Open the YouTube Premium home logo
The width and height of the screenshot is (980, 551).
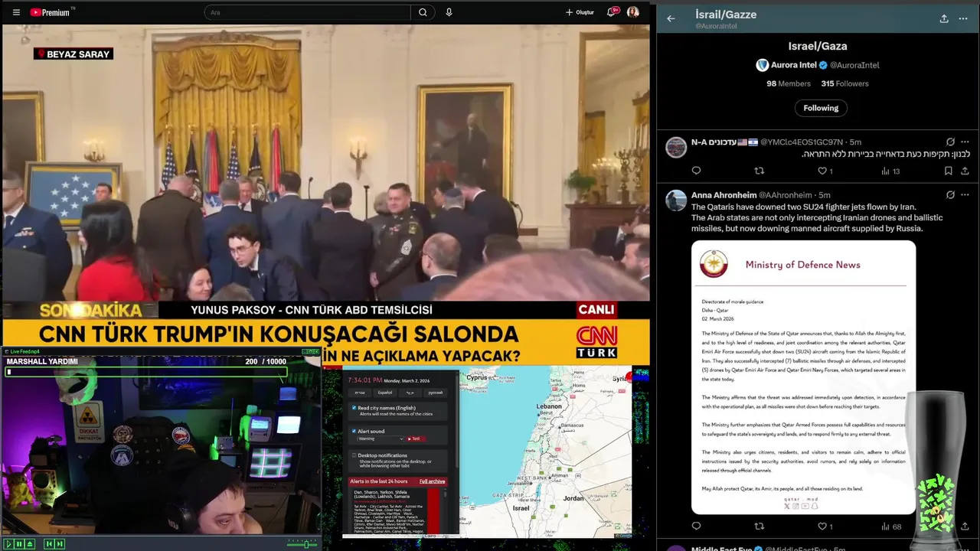pos(50,12)
